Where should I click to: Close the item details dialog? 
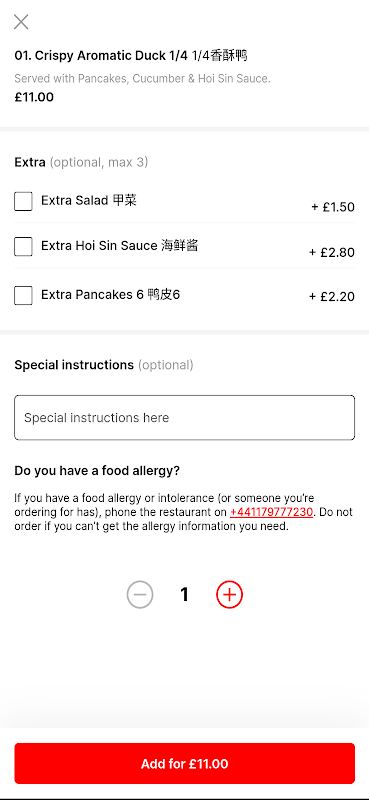pos(21,22)
